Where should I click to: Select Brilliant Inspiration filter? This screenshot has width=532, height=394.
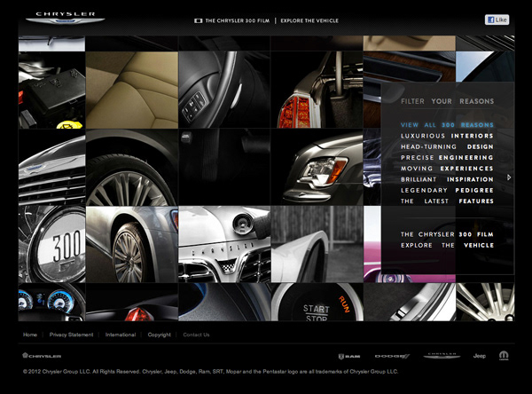pos(447,179)
